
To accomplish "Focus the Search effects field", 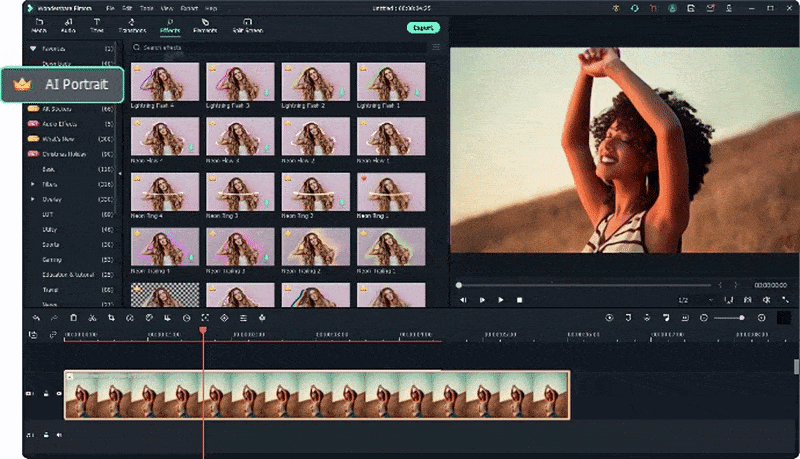I will click(x=278, y=47).
